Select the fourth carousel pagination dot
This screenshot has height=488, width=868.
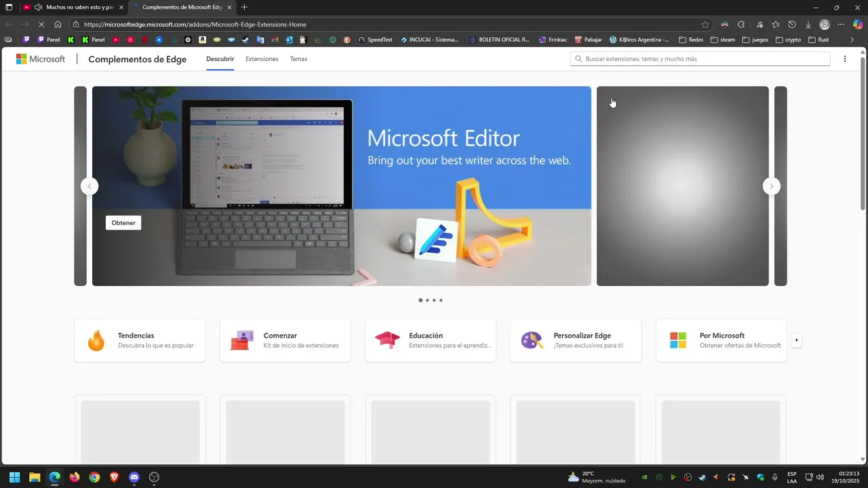(x=441, y=300)
